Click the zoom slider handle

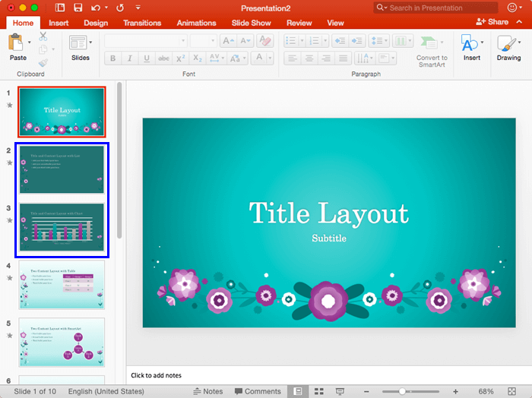[402, 391]
